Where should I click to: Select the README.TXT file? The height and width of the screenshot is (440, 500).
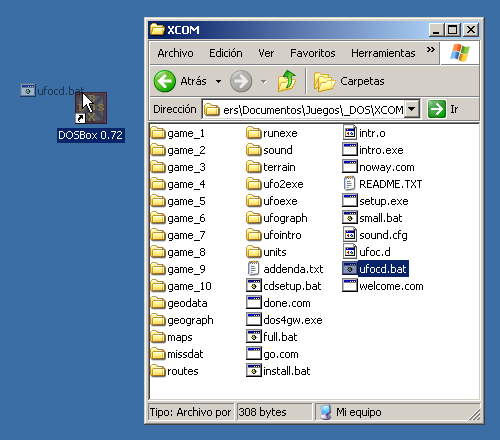382,184
